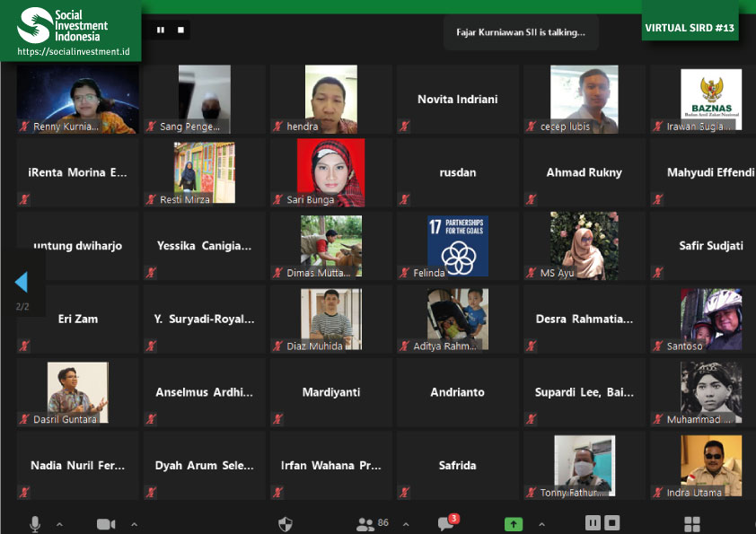
Task: Open the Security shield icon
Action: pos(286,523)
